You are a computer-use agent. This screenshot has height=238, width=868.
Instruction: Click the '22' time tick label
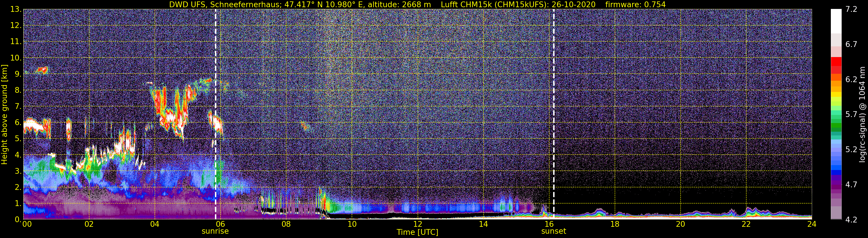(746, 224)
